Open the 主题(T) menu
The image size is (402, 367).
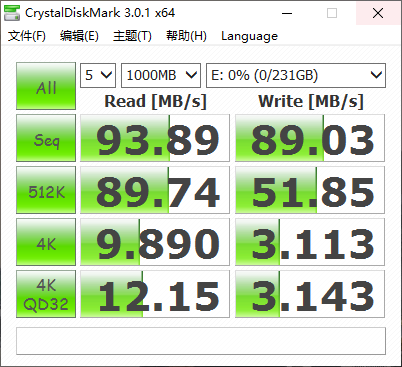pyautogui.click(x=132, y=36)
